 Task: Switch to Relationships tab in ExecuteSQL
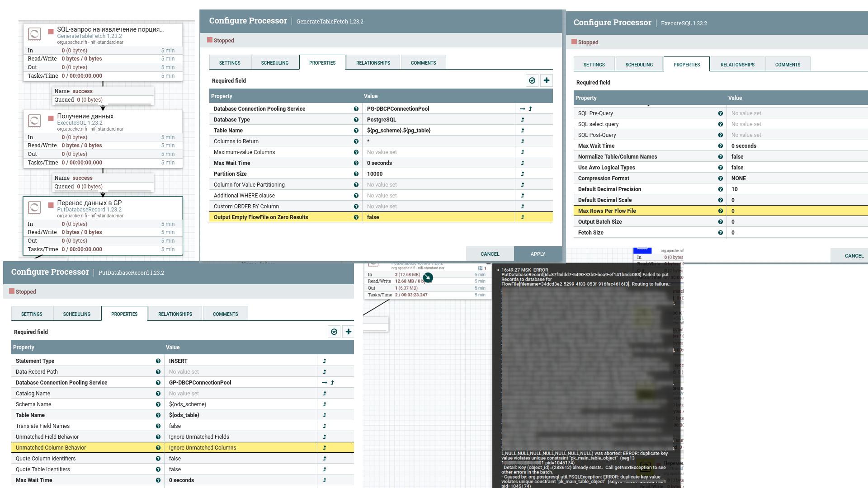pos(737,65)
